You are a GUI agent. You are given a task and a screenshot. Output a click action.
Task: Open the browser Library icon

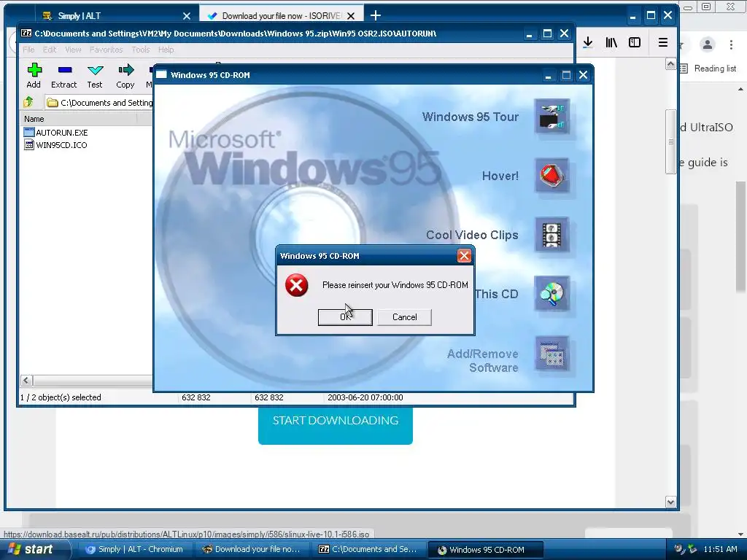tap(611, 42)
